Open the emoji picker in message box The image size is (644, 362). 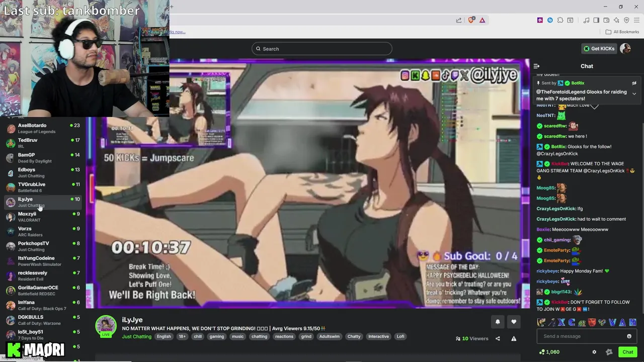(629, 336)
